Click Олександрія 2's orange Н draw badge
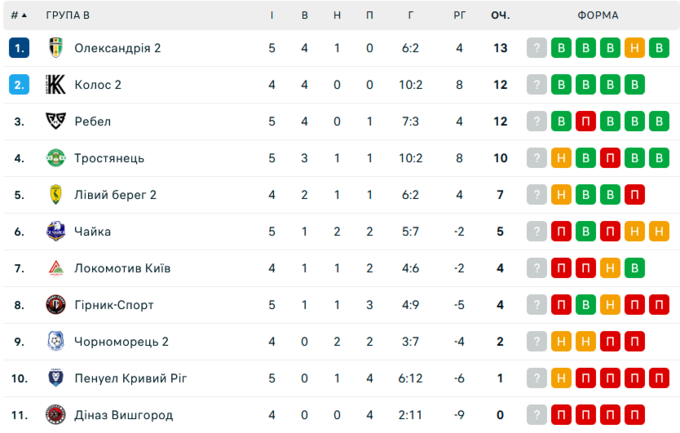The image size is (680, 433). (x=634, y=48)
